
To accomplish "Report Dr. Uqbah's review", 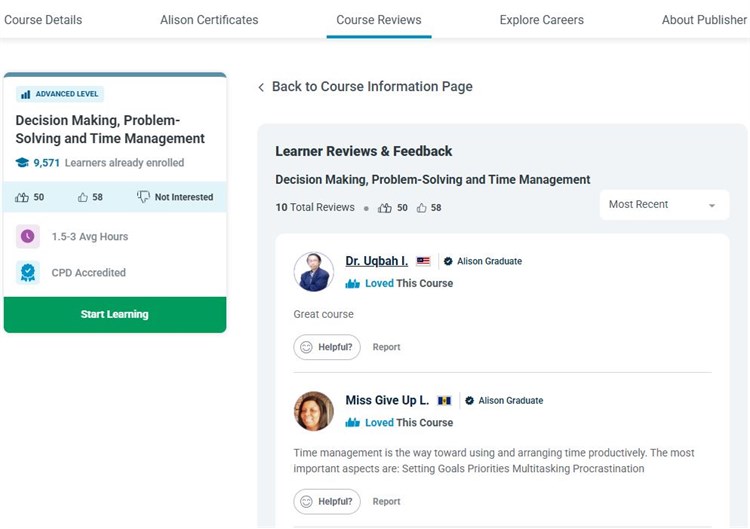I will tap(386, 347).
